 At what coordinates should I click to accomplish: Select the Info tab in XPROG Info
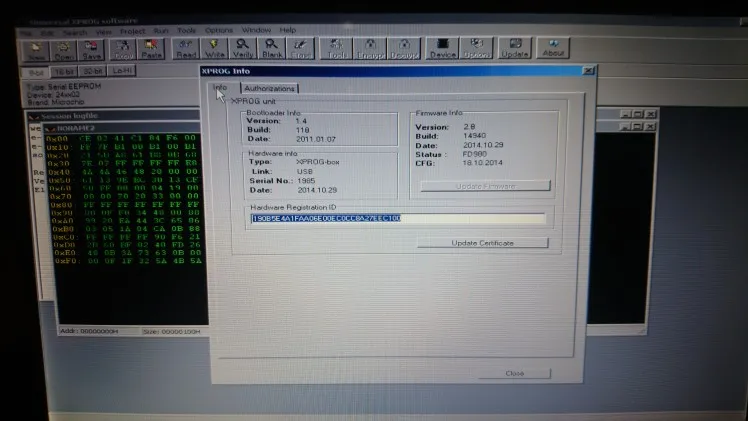coord(220,87)
